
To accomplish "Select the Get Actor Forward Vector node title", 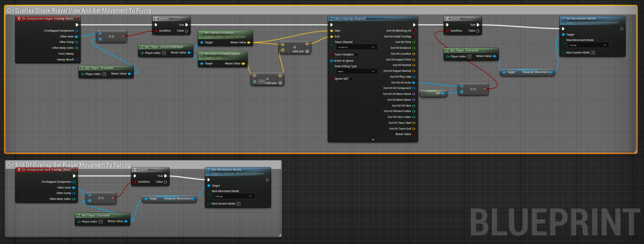I will [x=222, y=54].
